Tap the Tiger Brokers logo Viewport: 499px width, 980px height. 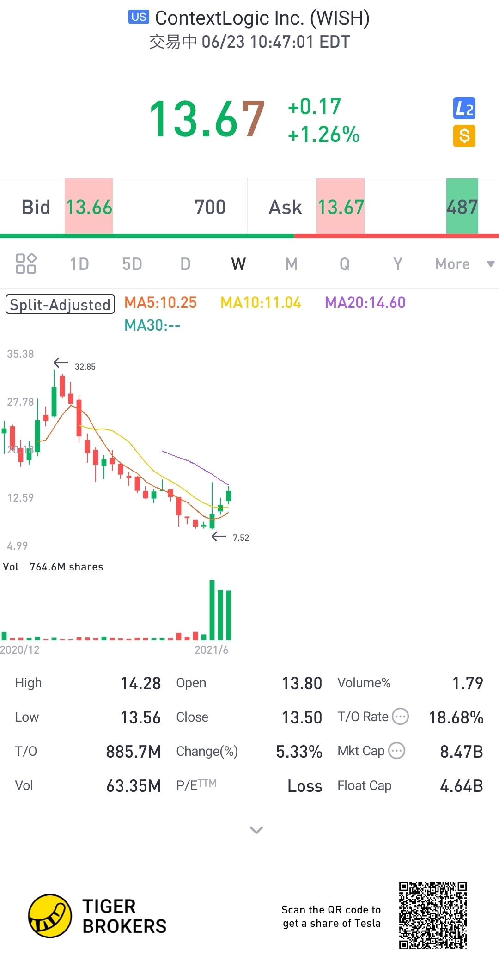[97, 916]
